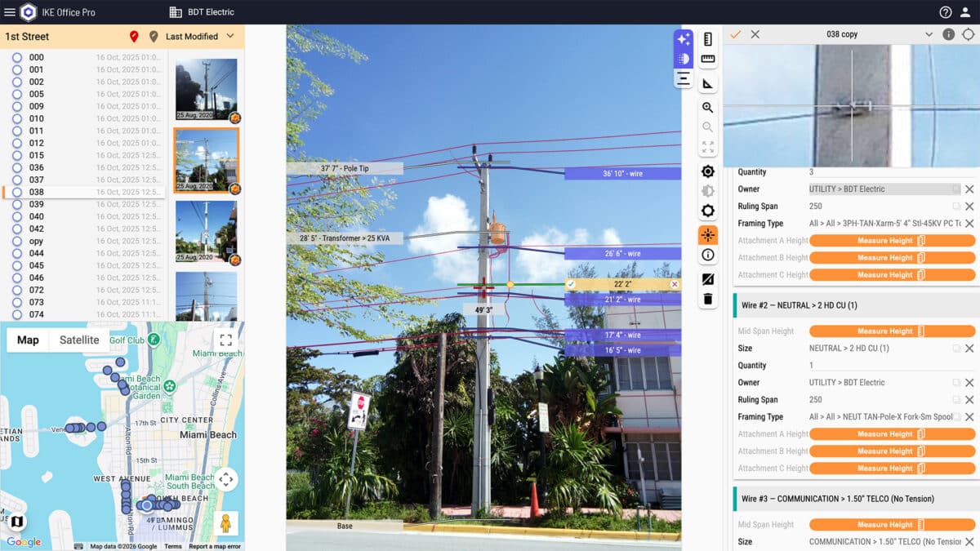The image size is (980, 551).
Task: Click the trash delete icon
Action: point(708,300)
